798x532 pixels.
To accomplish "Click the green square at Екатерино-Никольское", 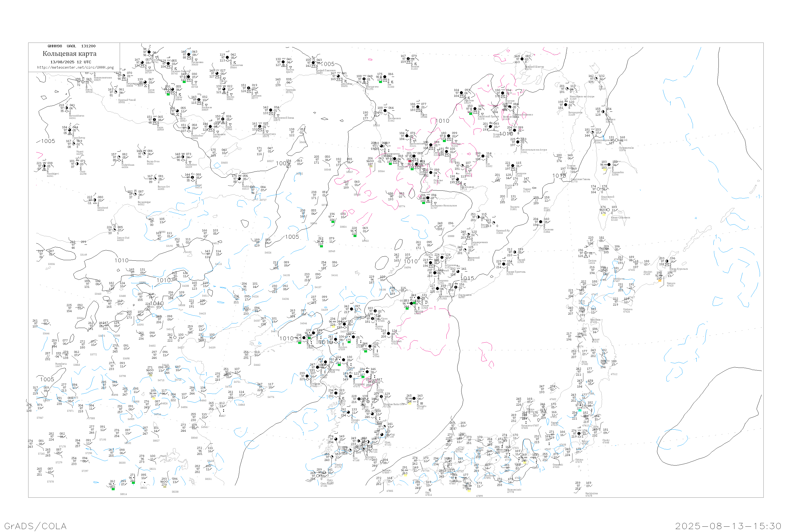I will [x=423, y=203].
